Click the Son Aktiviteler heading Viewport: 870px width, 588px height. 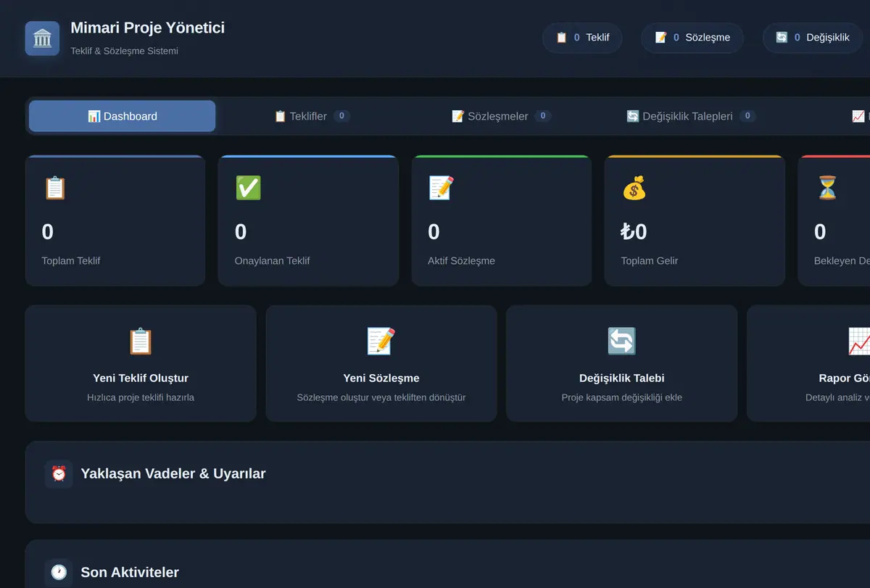pos(130,572)
